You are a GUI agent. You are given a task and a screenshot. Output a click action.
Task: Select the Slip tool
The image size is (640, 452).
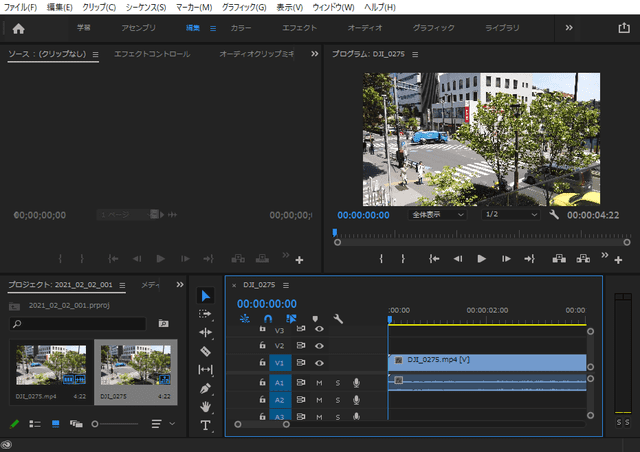point(205,370)
